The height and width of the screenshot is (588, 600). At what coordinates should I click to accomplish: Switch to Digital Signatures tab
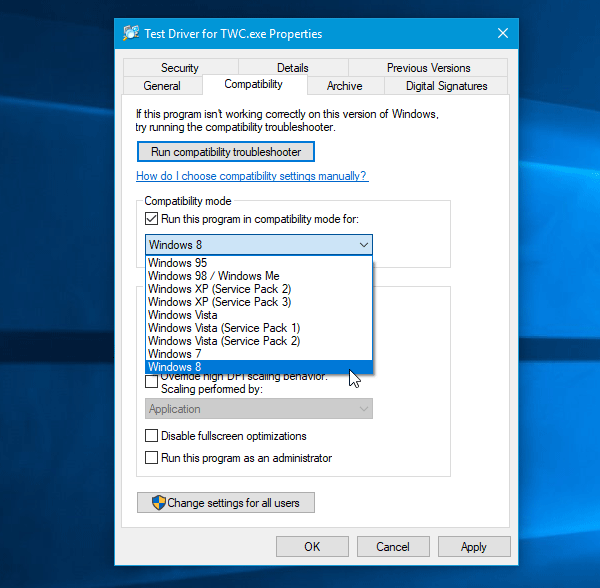[446, 86]
